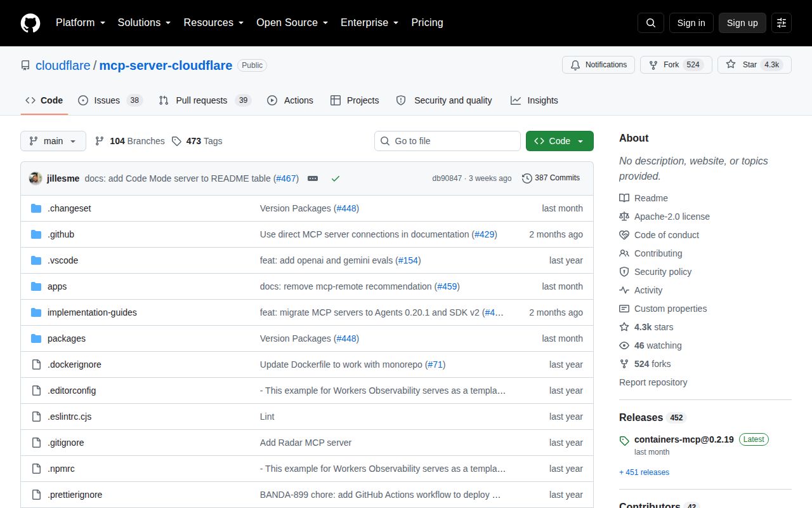812x508 pixels.
Task: Click the .prettierignore file icon
Action: coord(36,495)
